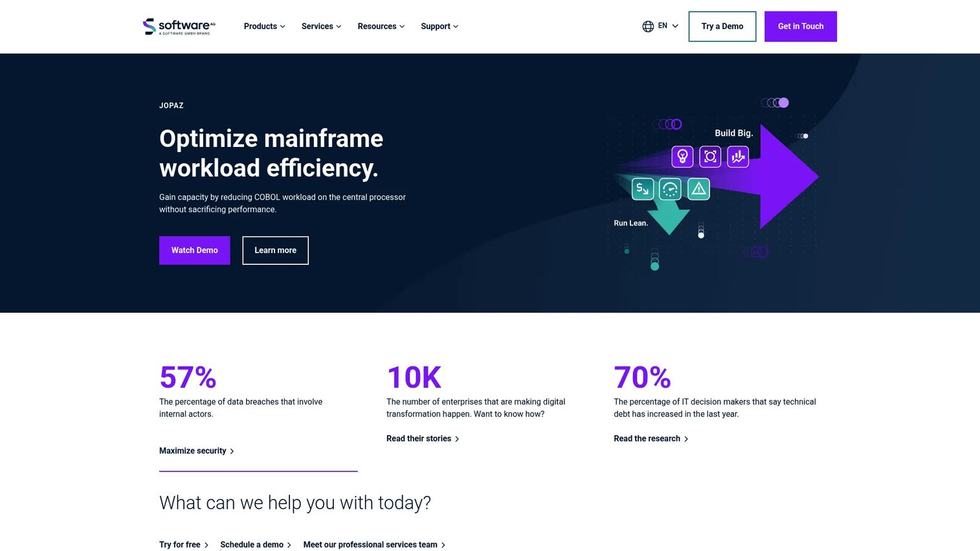Open the Support dropdown
Screen dimensions: 980x551
tap(440, 27)
